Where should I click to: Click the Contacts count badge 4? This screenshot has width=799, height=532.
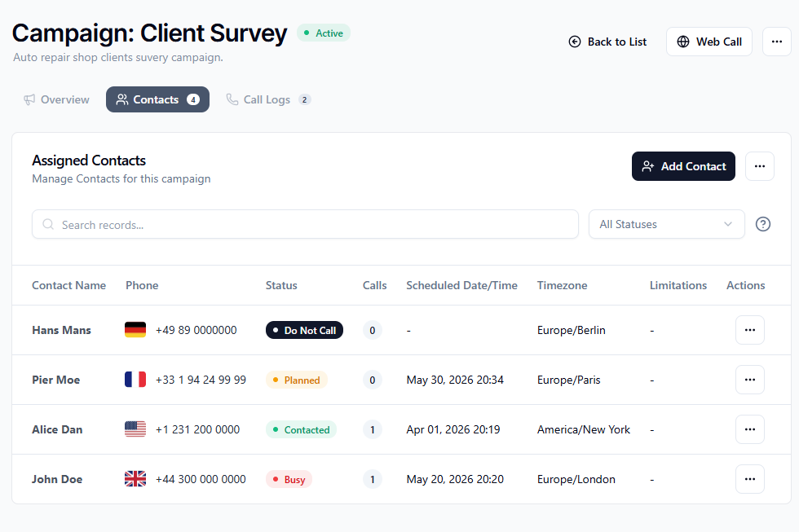[x=193, y=99]
